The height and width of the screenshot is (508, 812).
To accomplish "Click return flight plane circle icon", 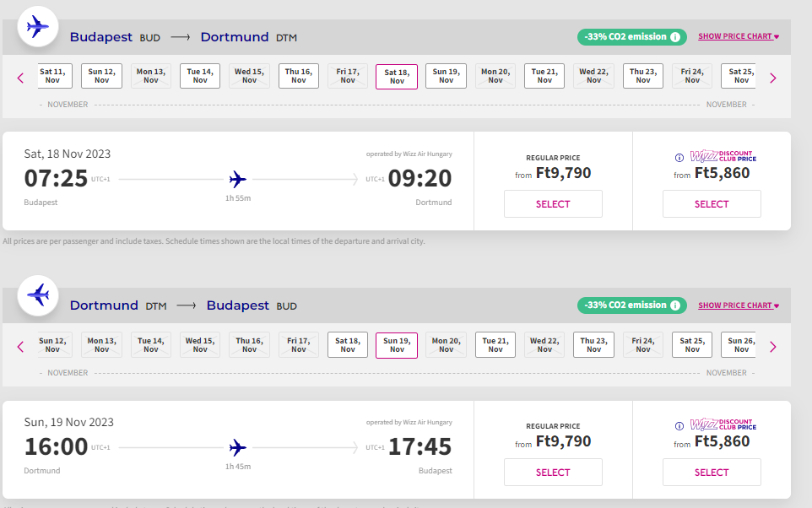I will 38,295.
